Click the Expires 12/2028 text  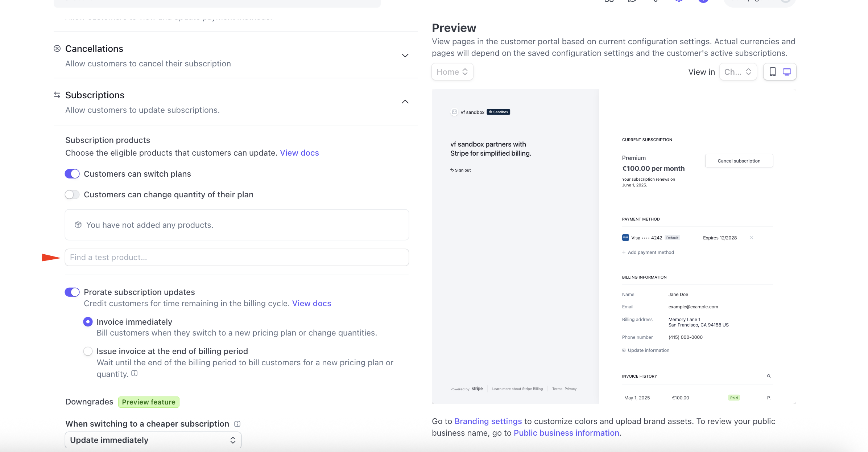coord(720,238)
